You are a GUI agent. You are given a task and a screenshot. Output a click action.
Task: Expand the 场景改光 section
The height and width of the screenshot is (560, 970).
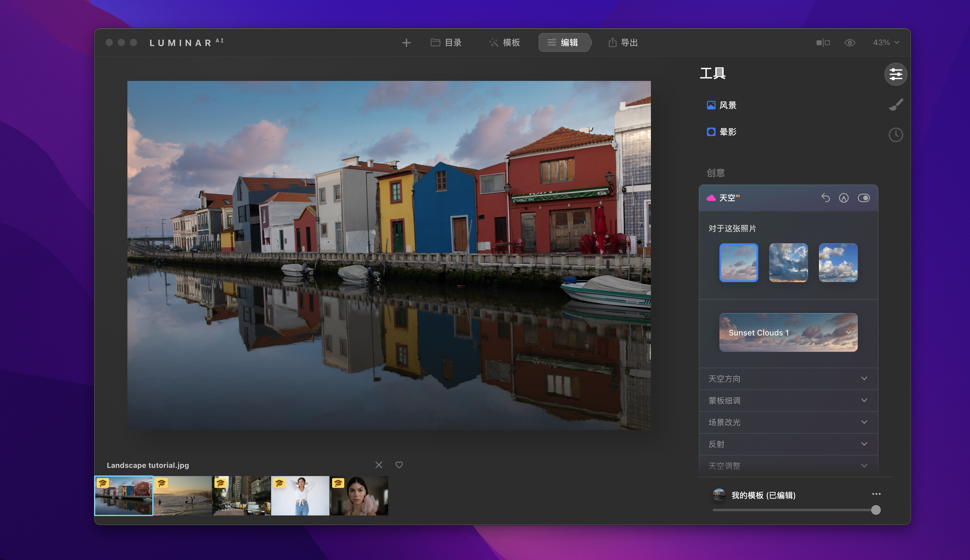[788, 422]
